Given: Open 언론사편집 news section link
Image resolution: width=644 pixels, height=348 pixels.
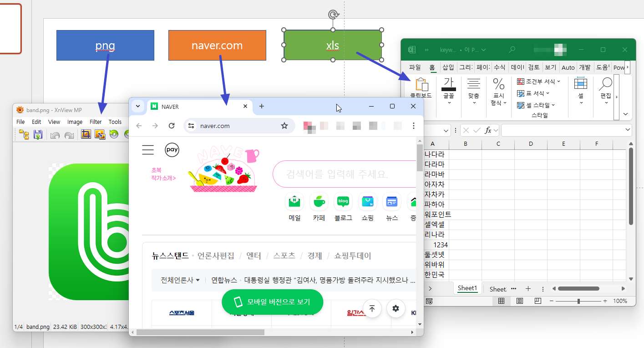Looking at the screenshot, I should 216,256.
